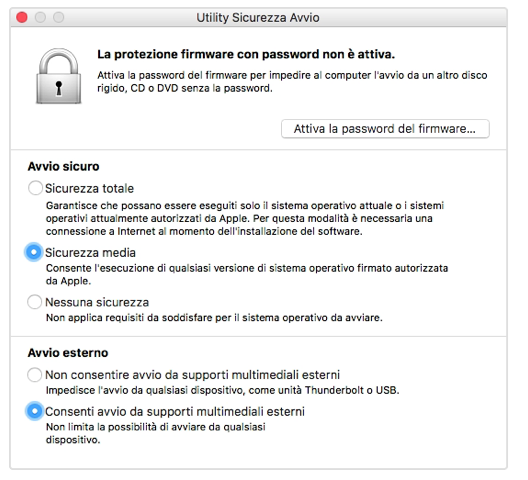Image resolution: width=528 pixels, height=480 pixels.
Task: Choose the Nessuna sicurezza option
Action: tap(35, 302)
